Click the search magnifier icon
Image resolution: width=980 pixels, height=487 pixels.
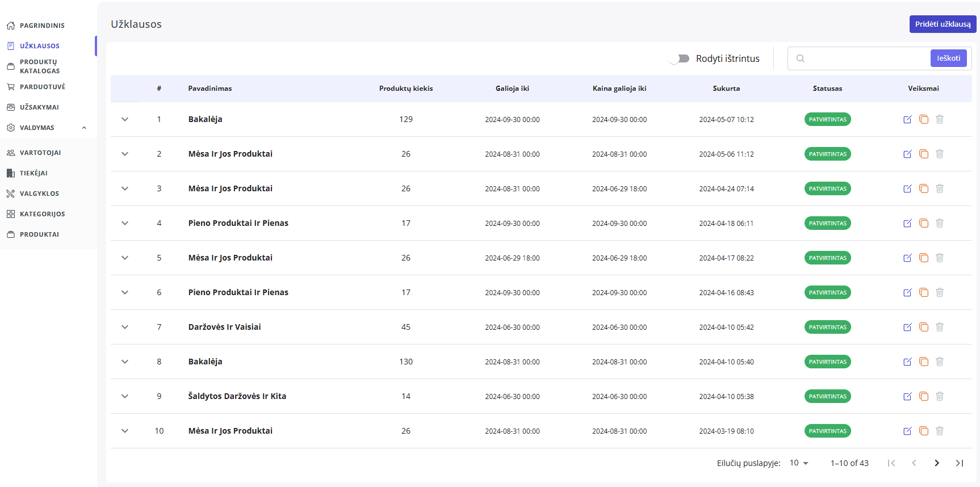(x=801, y=58)
